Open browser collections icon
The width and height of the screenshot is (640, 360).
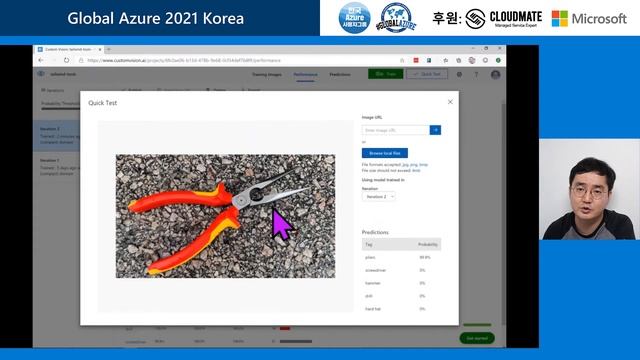point(459,60)
